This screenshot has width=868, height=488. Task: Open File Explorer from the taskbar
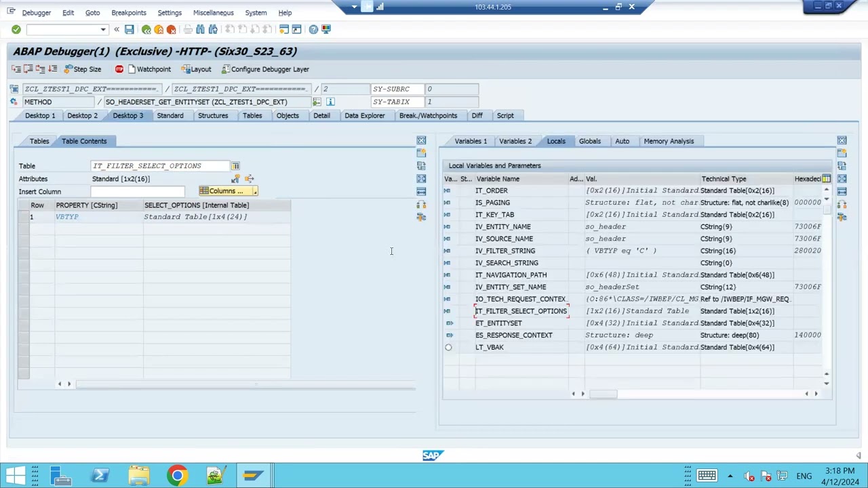pyautogui.click(x=139, y=475)
